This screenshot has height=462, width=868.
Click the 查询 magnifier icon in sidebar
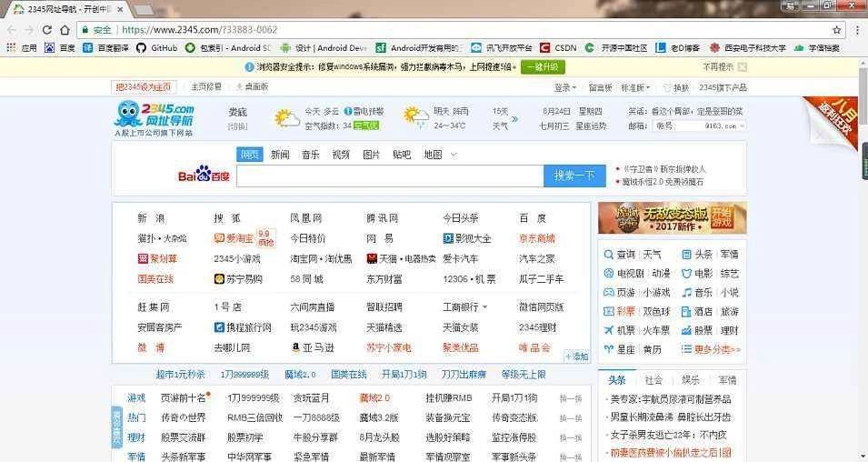[608, 255]
